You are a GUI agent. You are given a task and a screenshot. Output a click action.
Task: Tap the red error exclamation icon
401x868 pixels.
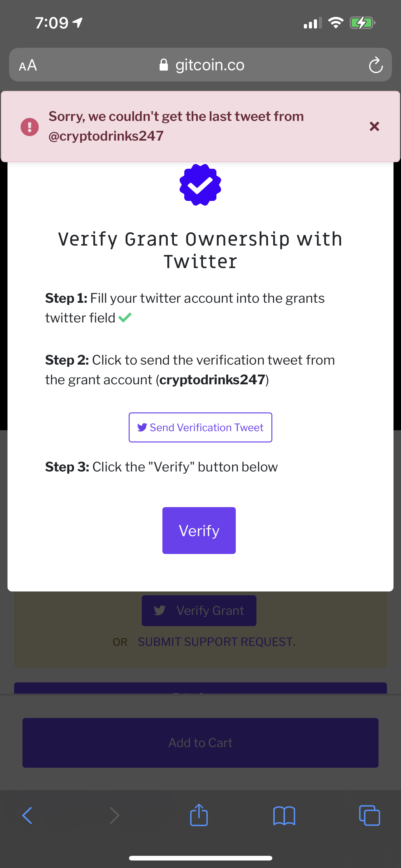tap(29, 126)
